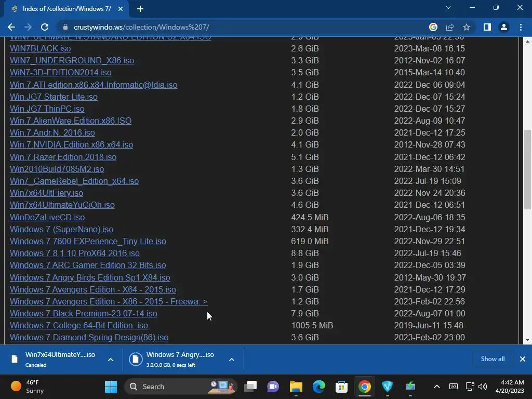
Task: Open the Windows Start menu
Action: [111, 387]
